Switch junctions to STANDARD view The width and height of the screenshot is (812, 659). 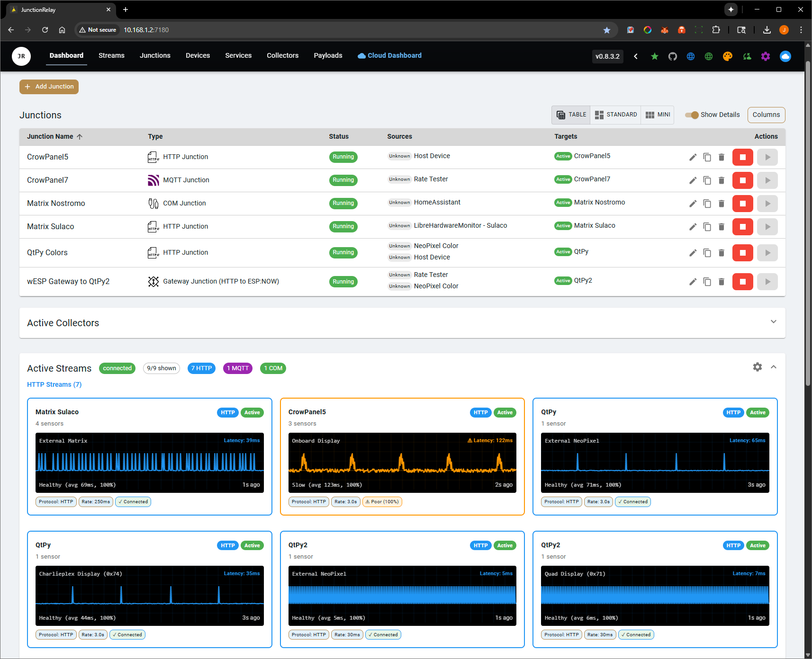615,115
